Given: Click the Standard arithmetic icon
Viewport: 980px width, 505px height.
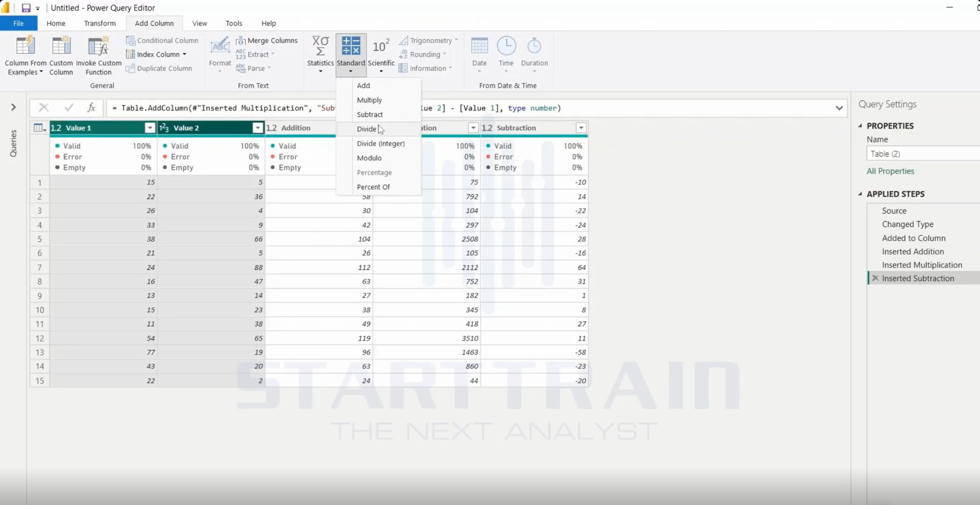Looking at the screenshot, I should (x=351, y=45).
